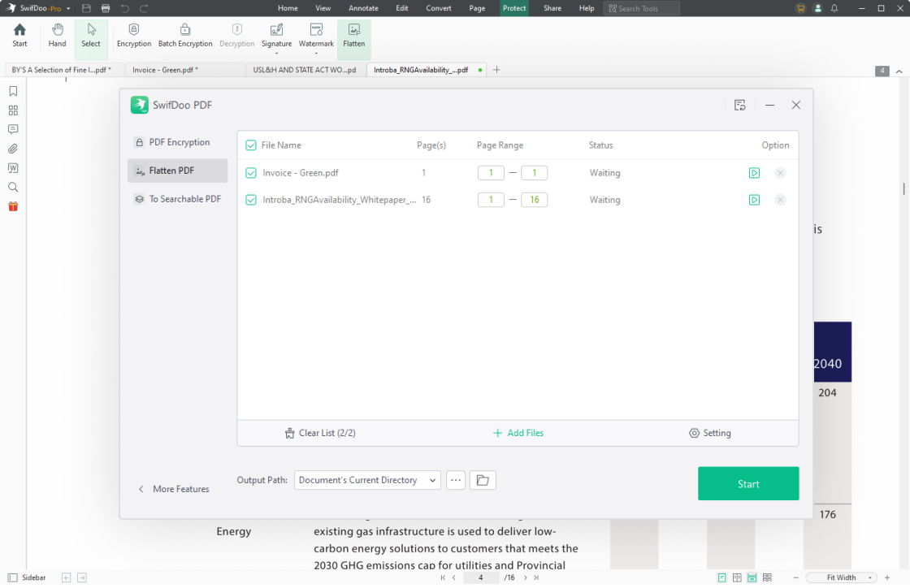Click the shopping cart icon
This screenshot has width=910, height=588.
pos(801,8)
